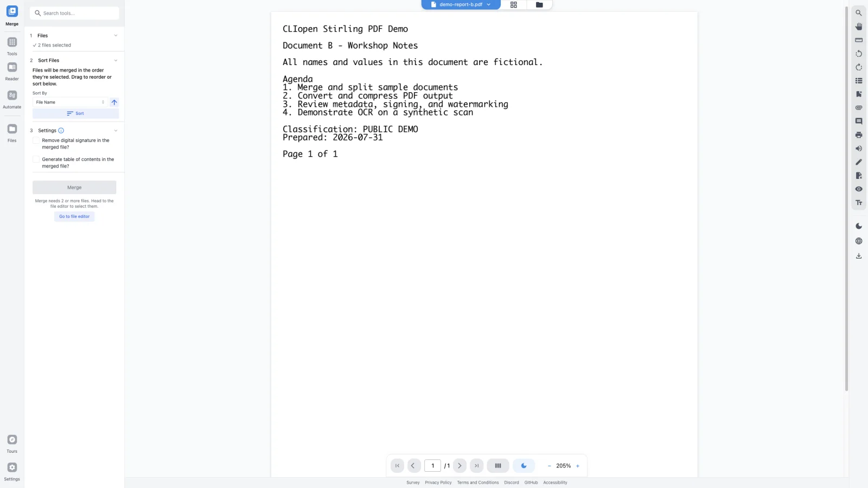This screenshot has height=488, width=868.
Task: Open the Sort By File Name dropdown
Action: 71,102
